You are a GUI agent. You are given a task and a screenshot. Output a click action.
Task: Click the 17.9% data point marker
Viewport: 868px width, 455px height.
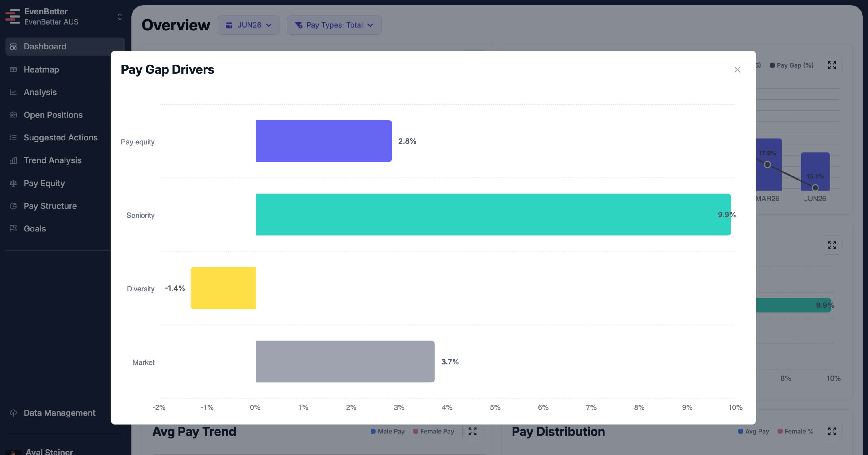tap(767, 164)
